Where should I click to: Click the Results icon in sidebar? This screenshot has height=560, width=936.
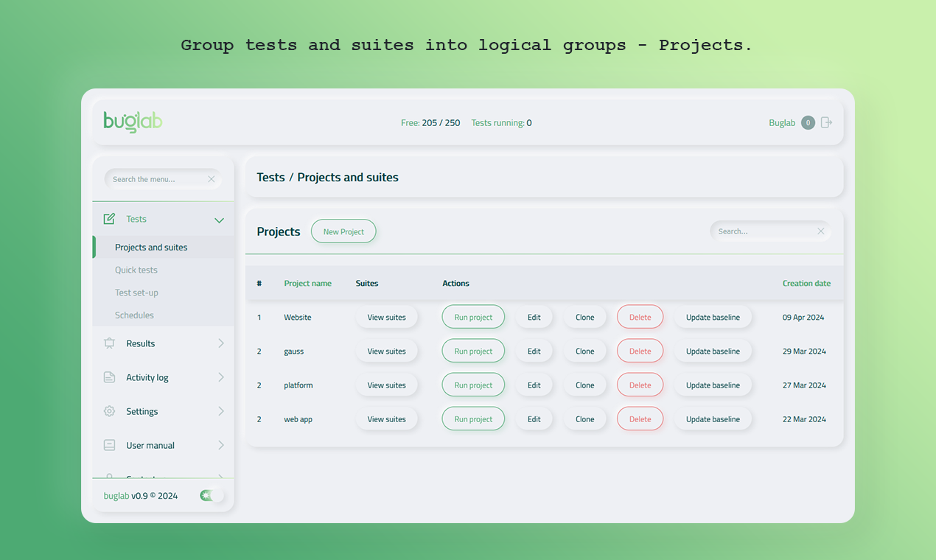(109, 343)
